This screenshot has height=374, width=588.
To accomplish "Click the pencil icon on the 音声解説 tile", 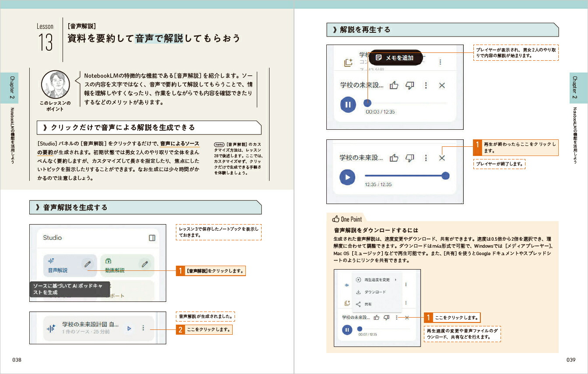I will (88, 264).
